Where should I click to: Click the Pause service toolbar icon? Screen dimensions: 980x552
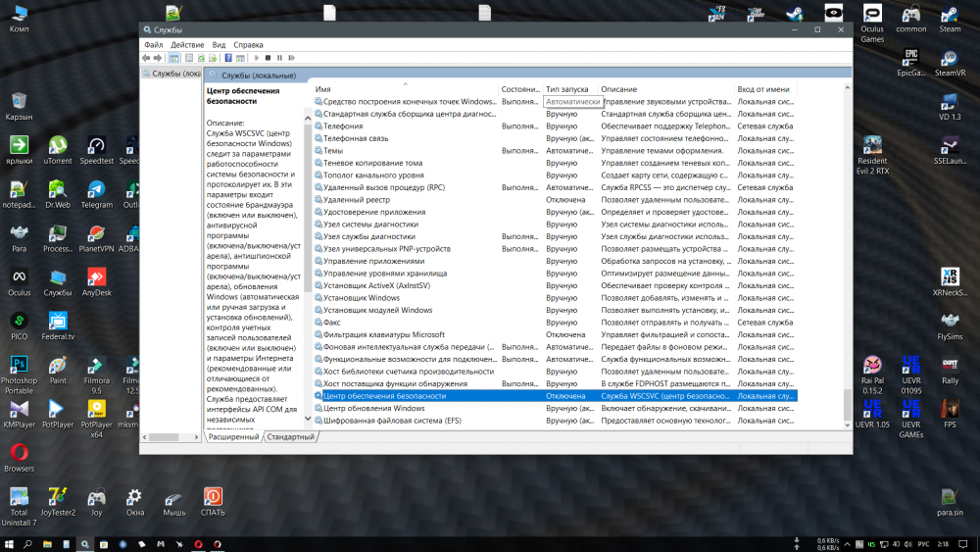click(x=279, y=58)
